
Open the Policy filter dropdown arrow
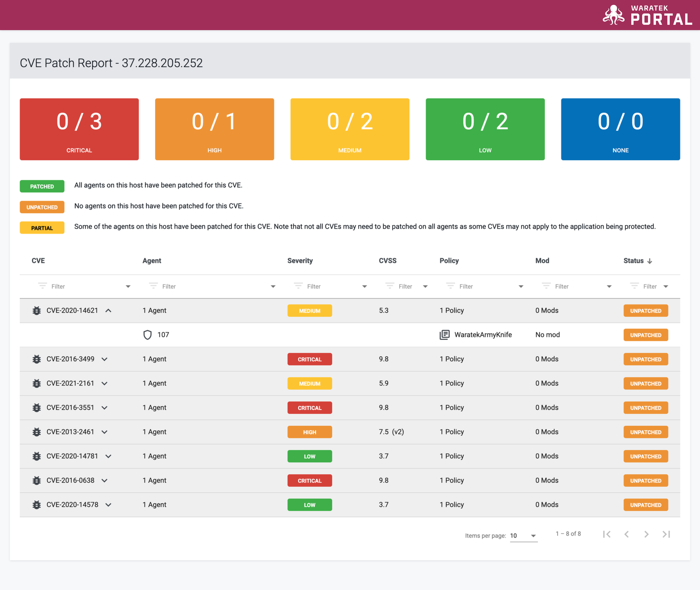point(521,287)
